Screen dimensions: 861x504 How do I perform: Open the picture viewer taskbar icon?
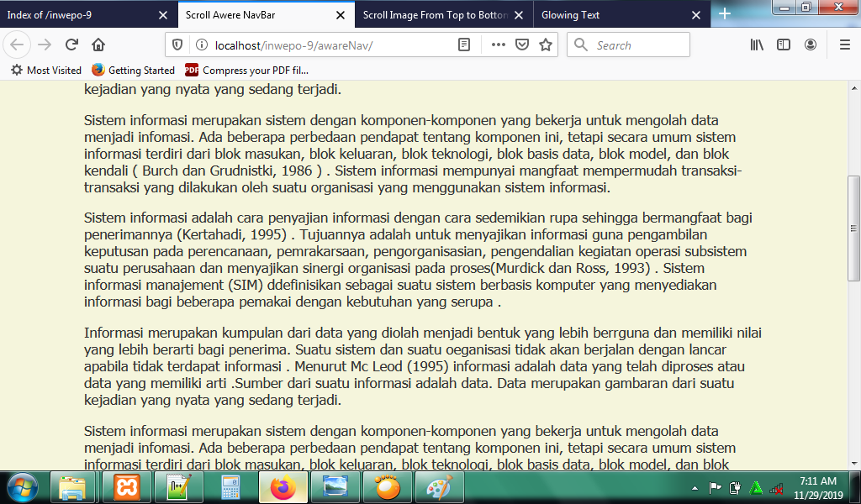coord(335,487)
